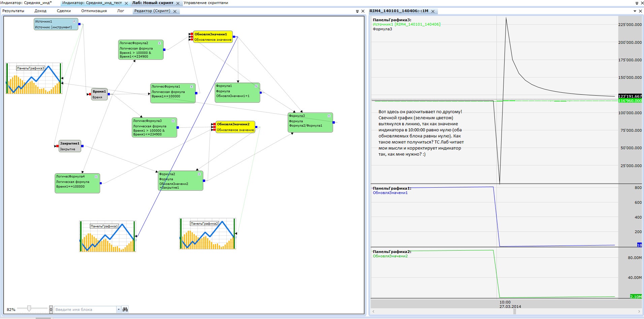Open the Управление скриптами tab

click(206, 3)
